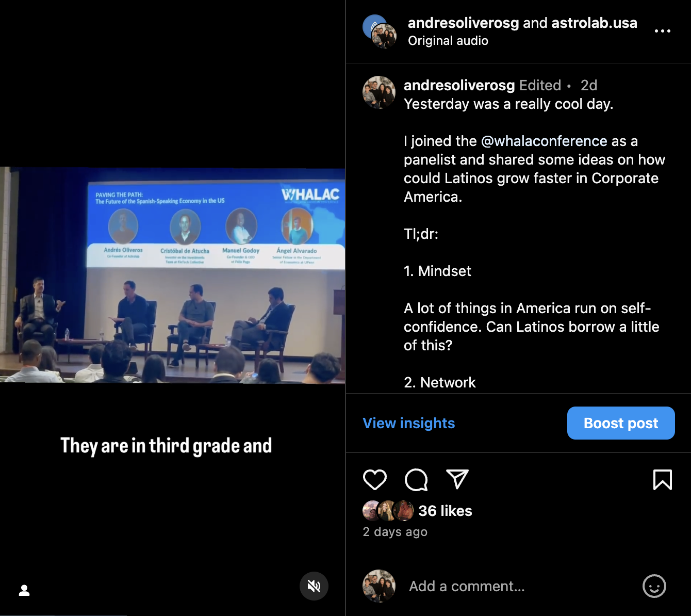The height and width of the screenshot is (616, 691).
Task: Open header collaborative profile avatar
Action: pos(380,31)
